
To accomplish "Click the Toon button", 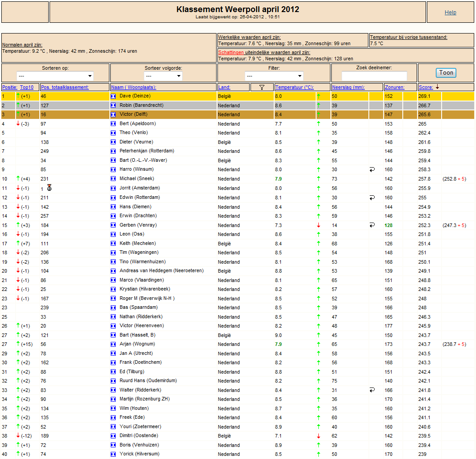I will [446, 72].
